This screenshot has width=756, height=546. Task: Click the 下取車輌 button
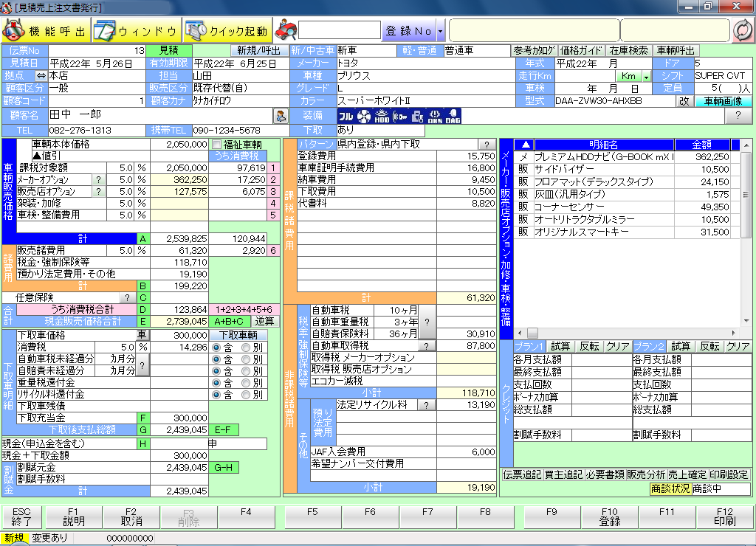point(238,335)
